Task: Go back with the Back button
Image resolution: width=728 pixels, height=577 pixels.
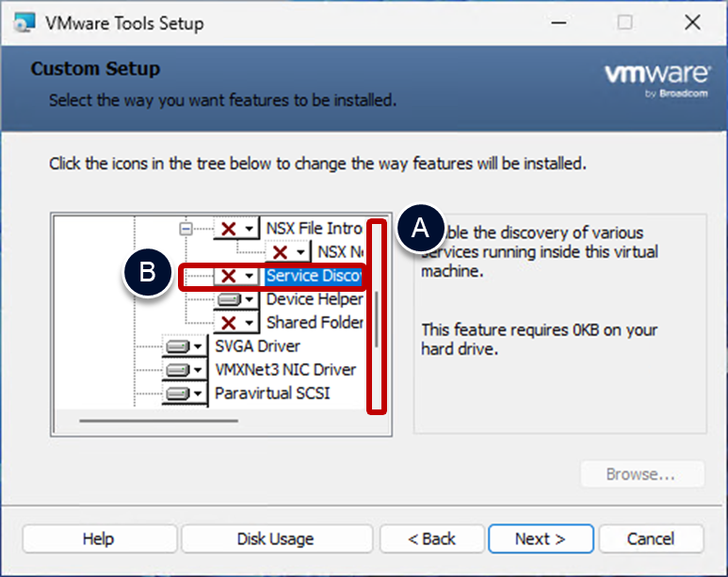Action: pyautogui.click(x=431, y=539)
